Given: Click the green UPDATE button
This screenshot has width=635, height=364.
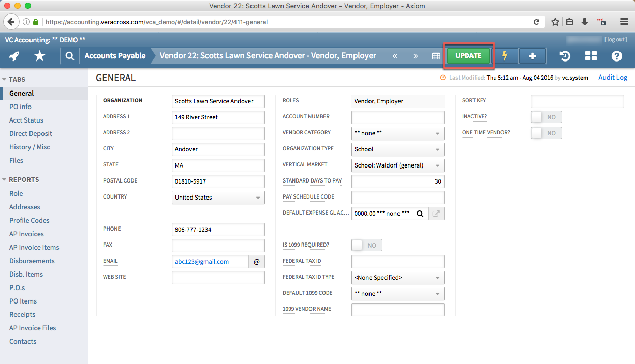Looking at the screenshot, I should pyautogui.click(x=468, y=55).
